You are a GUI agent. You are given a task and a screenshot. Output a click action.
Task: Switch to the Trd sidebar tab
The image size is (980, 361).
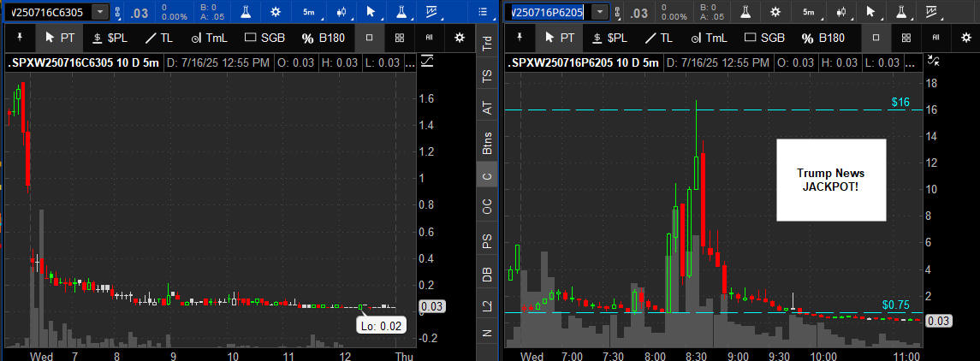coord(487,44)
